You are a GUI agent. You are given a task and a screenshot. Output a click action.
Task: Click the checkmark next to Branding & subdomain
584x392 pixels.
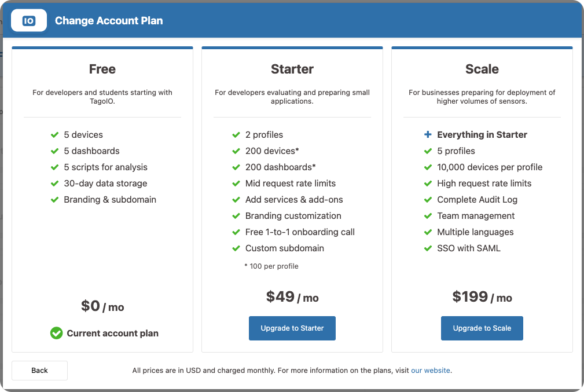point(55,200)
